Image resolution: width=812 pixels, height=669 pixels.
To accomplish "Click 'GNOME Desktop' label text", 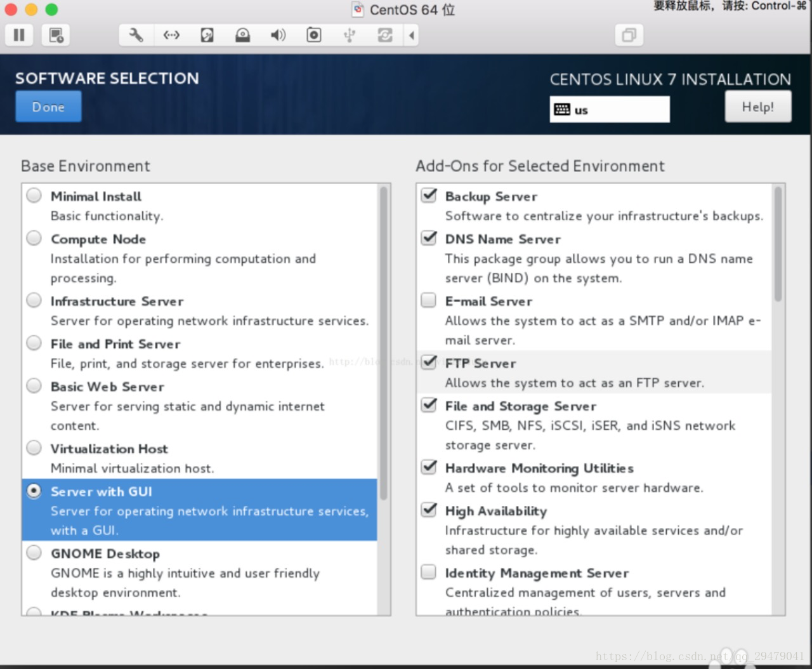I will coord(105,554).
